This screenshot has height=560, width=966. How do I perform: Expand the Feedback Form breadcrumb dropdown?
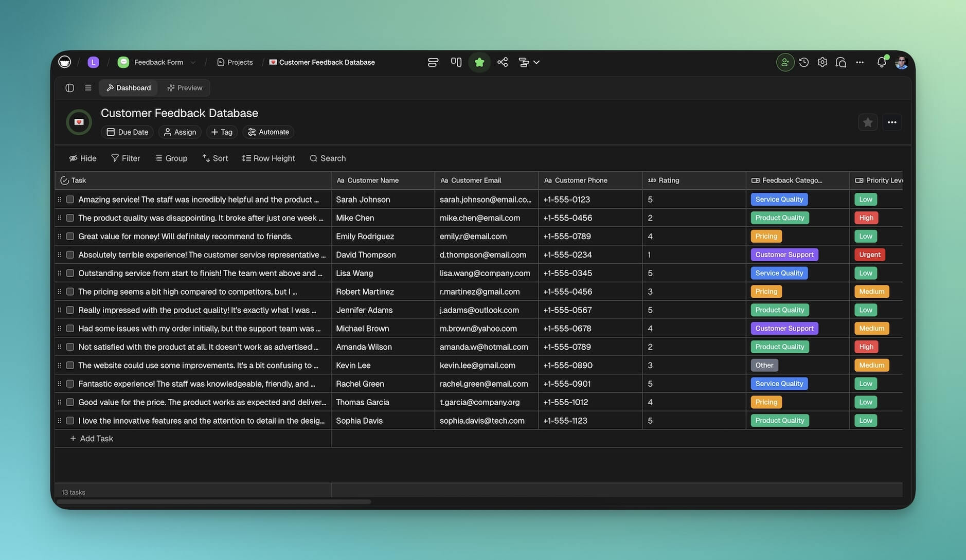tap(193, 62)
